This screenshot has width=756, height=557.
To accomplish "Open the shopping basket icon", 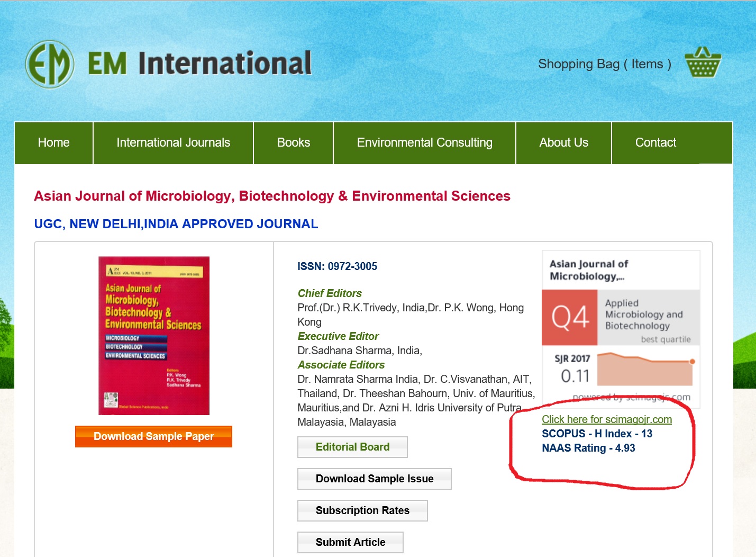I will tap(703, 64).
